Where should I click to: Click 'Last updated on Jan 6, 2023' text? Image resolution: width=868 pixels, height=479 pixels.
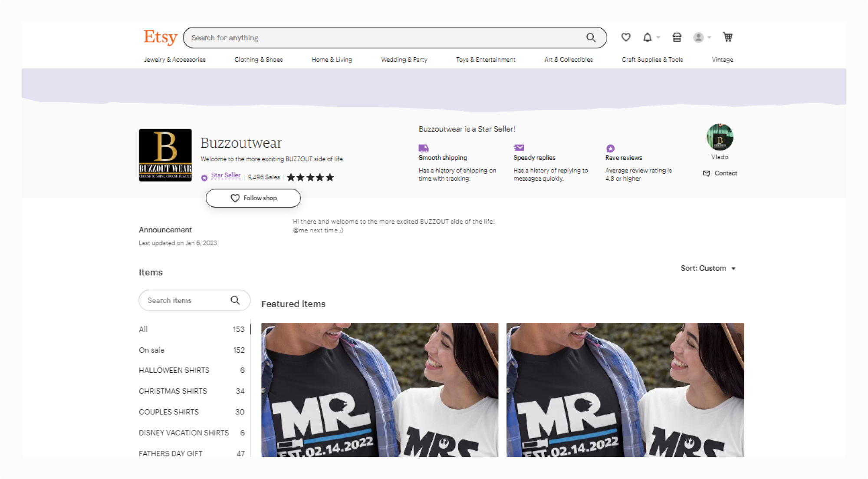click(x=178, y=243)
